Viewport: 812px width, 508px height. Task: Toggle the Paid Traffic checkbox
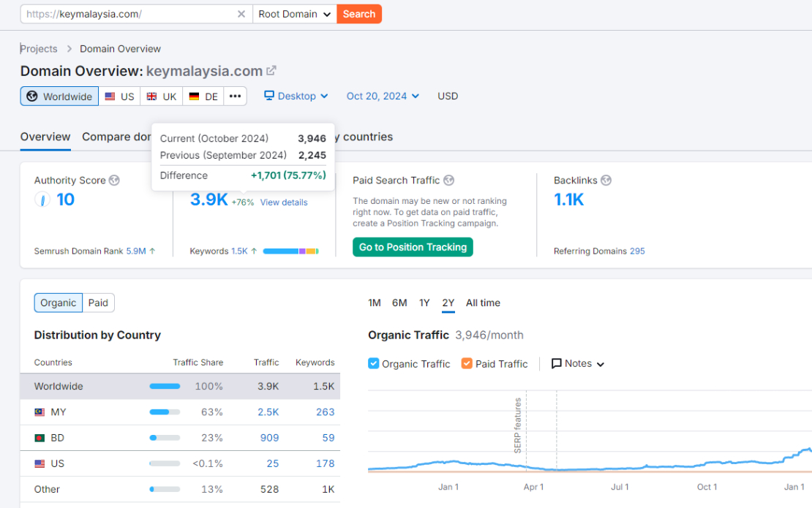[x=467, y=364]
